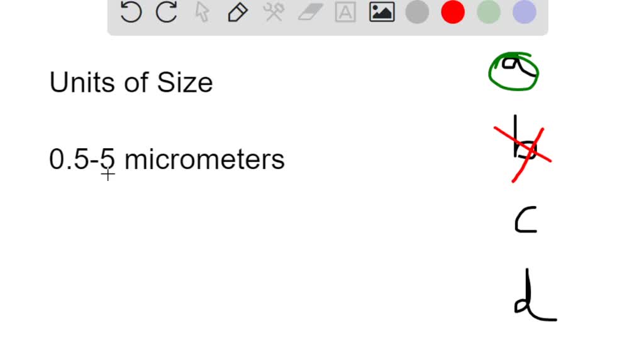
Task: Select the Text tool
Action: click(345, 12)
